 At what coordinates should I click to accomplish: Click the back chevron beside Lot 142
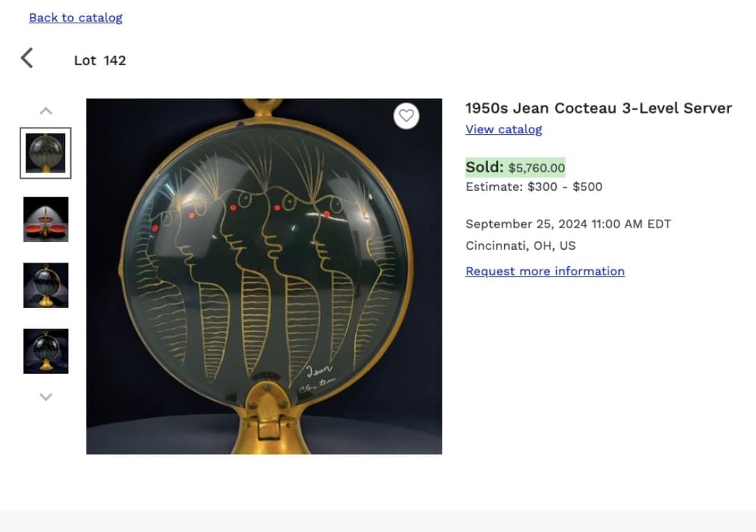26,58
